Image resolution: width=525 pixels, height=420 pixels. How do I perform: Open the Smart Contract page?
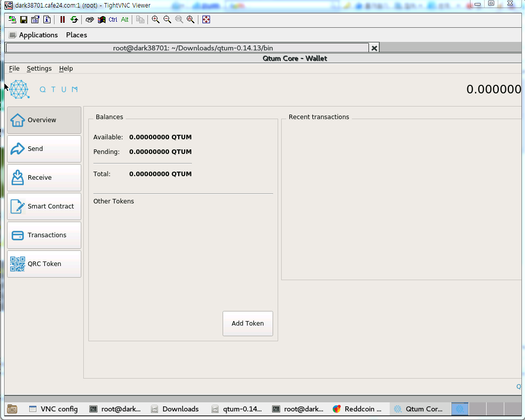tap(44, 206)
